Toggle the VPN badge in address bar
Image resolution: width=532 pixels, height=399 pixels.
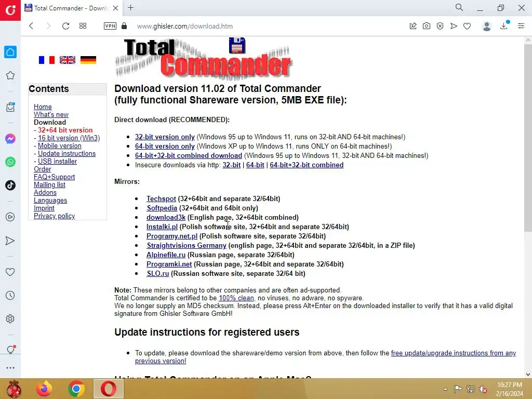pyautogui.click(x=110, y=26)
